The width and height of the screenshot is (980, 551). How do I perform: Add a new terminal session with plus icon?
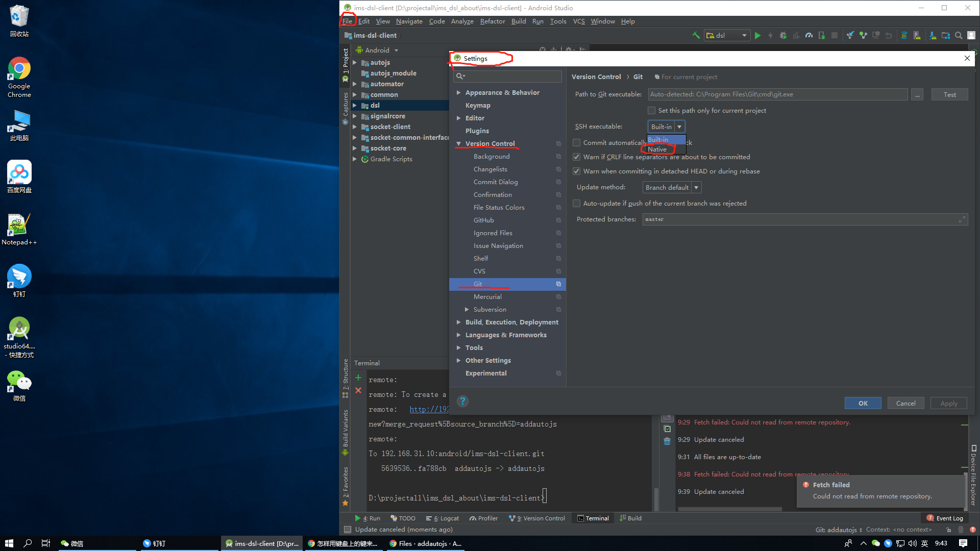coord(358,378)
